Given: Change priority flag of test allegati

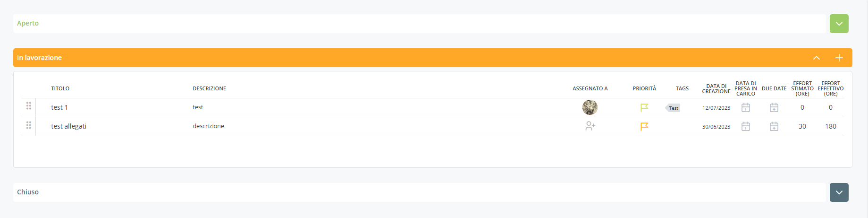Looking at the screenshot, I should click(644, 127).
